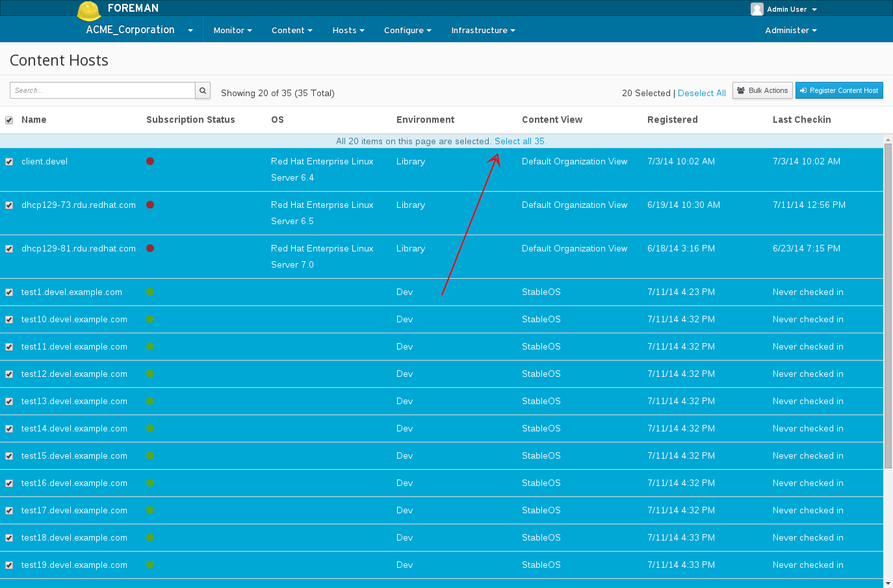Click 'Red Hat Enterprise Linux Server 7.0' cell
The height and width of the screenshot is (588, 893).
(x=322, y=257)
